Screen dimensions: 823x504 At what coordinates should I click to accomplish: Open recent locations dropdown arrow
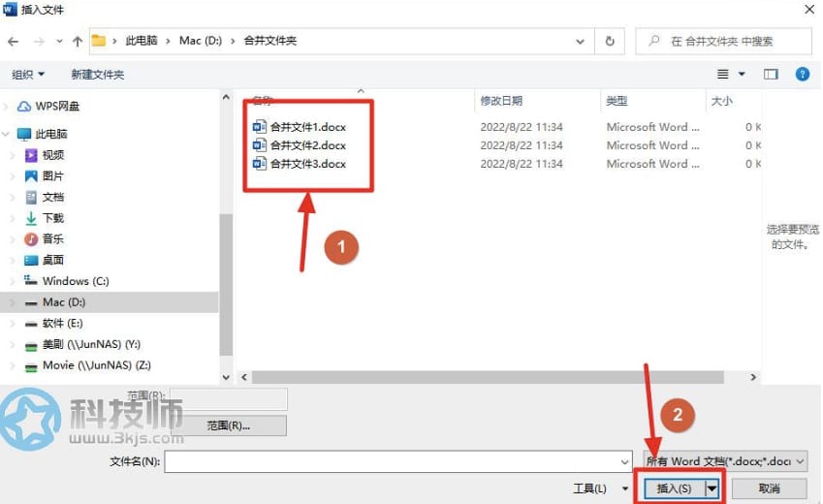pyautogui.click(x=59, y=41)
